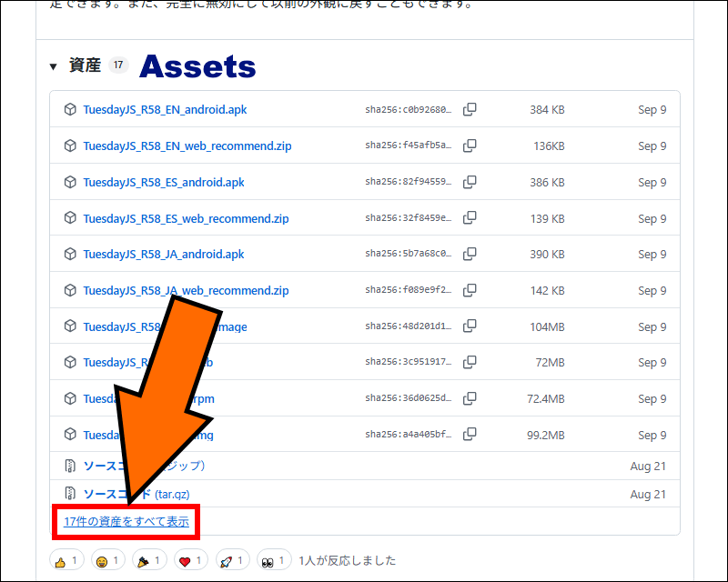Copy SHA256 hash for TuesdayJS_R58_EN_web_recommend.zip

[x=470, y=145]
